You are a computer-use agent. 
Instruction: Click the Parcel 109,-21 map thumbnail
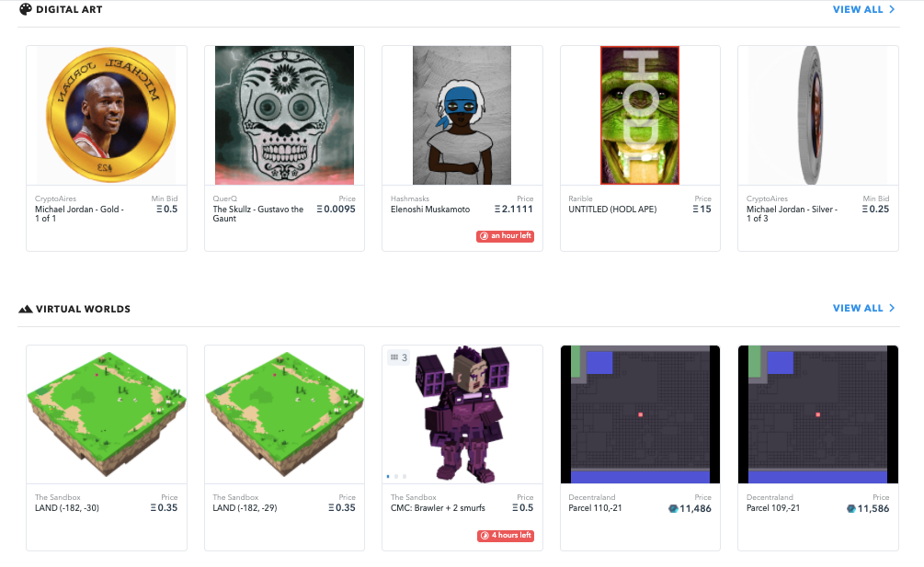coord(818,414)
